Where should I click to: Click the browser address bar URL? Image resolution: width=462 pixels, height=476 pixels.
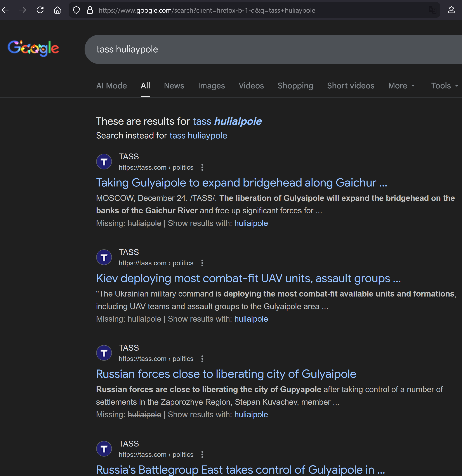[x=207, y=10]
